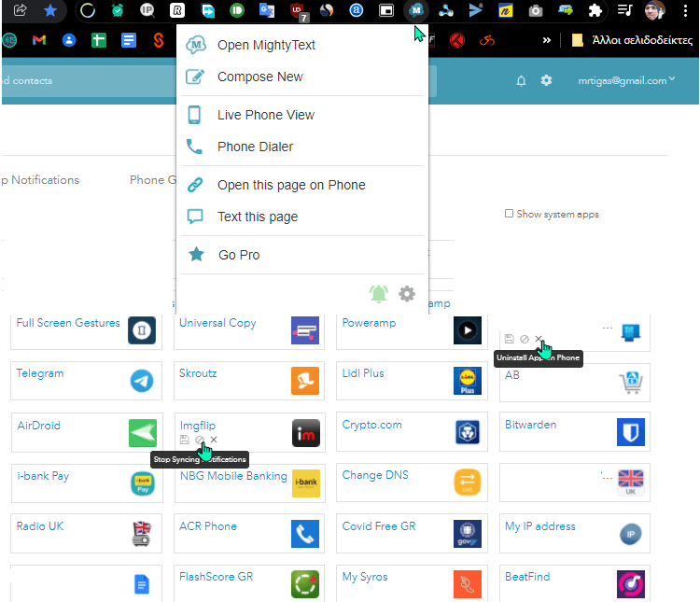This screenshot has height=602, width=700.
Task: Open header settings gear icon
Action: 546,80
